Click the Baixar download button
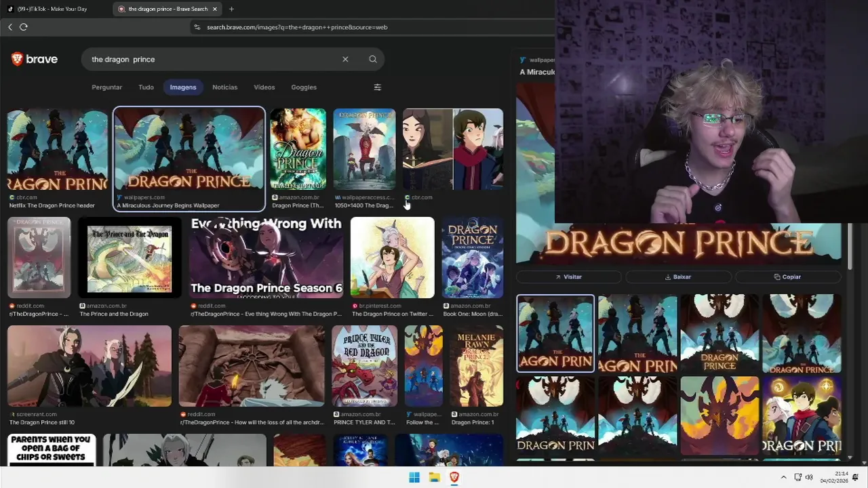868x488 pixels. coord(678,277)
